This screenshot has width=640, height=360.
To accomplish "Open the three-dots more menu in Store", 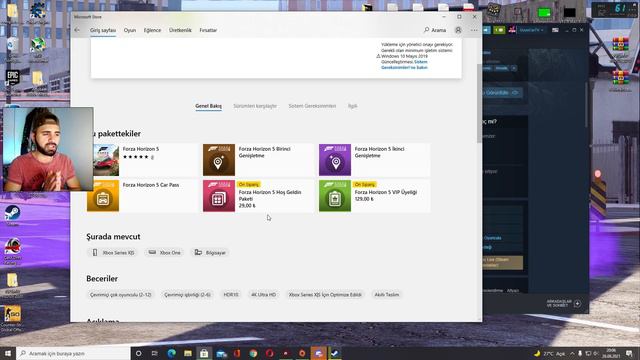I will tap(474, 30).
